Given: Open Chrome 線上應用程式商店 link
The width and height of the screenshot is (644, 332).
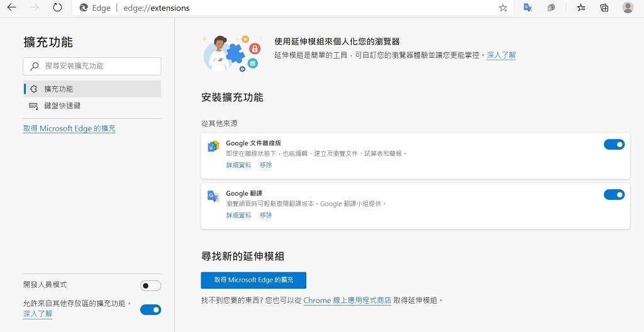Looking at the screenshot, I should pyautogui.click(x=347, y=301).
